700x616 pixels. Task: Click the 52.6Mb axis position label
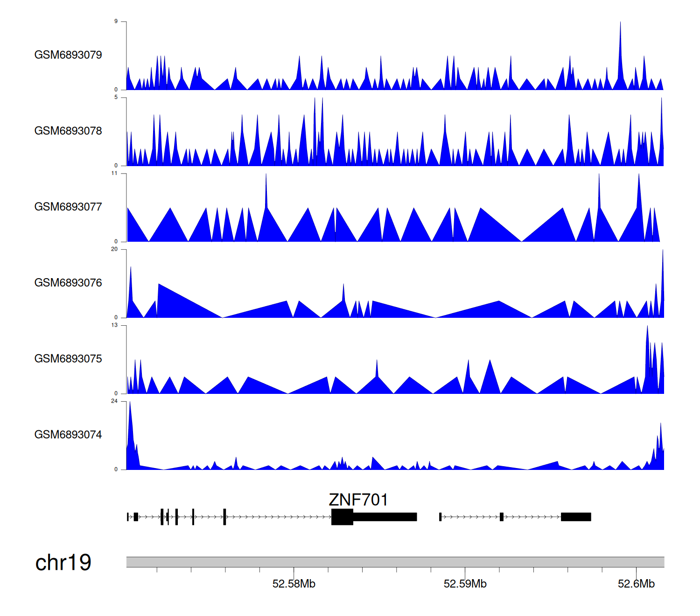tap(636, 584)
